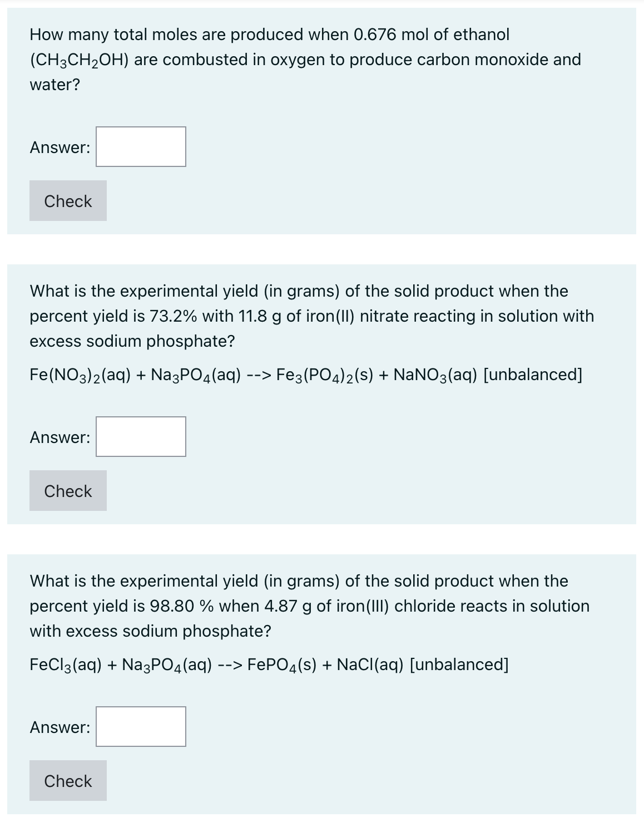This screenshot has width=644, height=817.
Task: Click the [unbalanced] tag after NaNO3(aq)
Action: (x=533, y=375)
